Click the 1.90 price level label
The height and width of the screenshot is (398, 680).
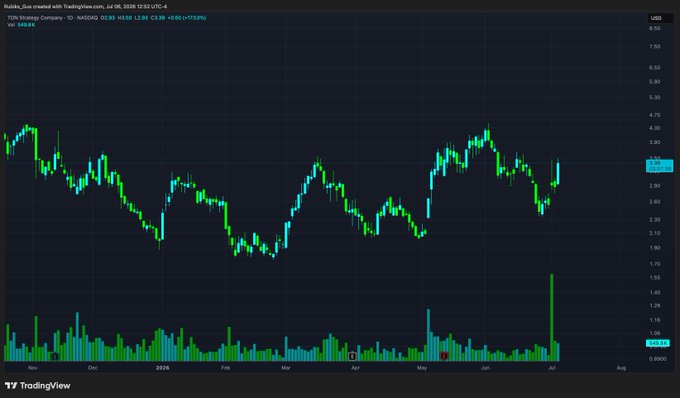(654, 248)
